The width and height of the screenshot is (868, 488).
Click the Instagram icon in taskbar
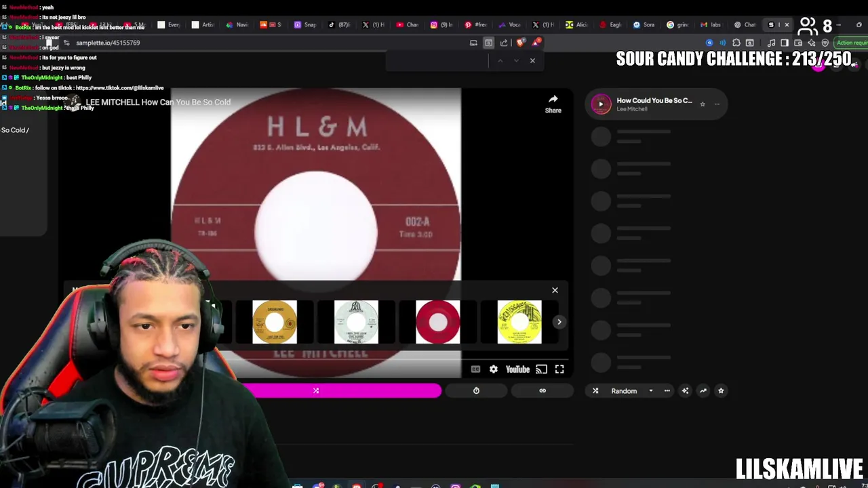[456, 485]
